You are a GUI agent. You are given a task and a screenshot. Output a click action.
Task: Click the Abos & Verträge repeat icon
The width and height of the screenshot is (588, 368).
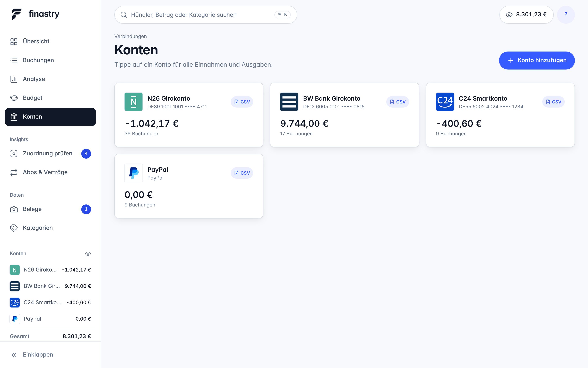pyautogui.click(x=14, y=172)
